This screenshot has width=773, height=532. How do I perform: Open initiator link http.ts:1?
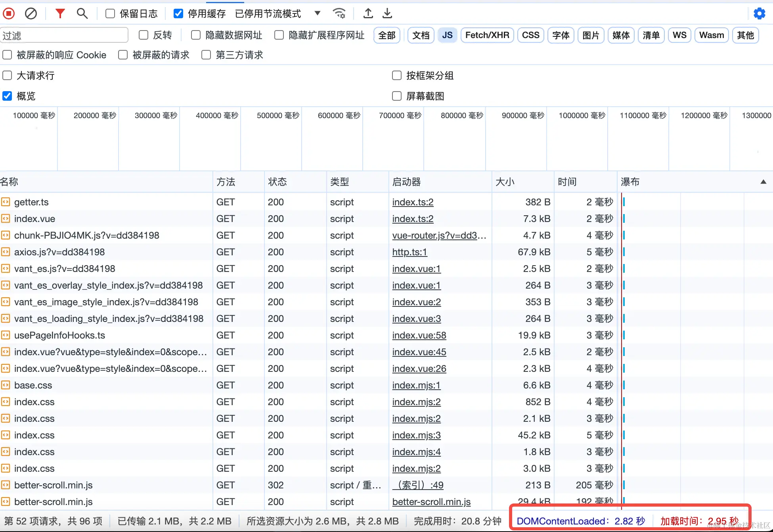click(x=409, y=252)
